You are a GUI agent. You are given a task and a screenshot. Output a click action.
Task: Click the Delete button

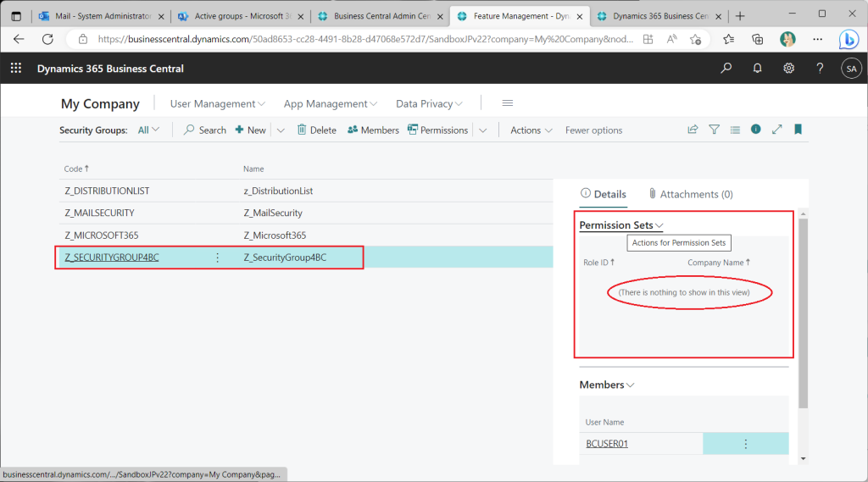(317, 130)
